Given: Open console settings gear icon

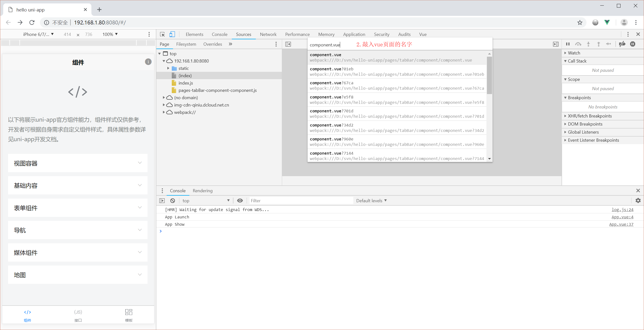Looking at the screenshot, I should 638,201.
